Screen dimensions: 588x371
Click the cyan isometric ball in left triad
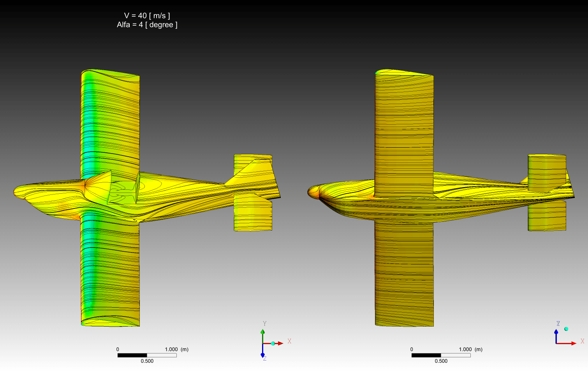273,343
